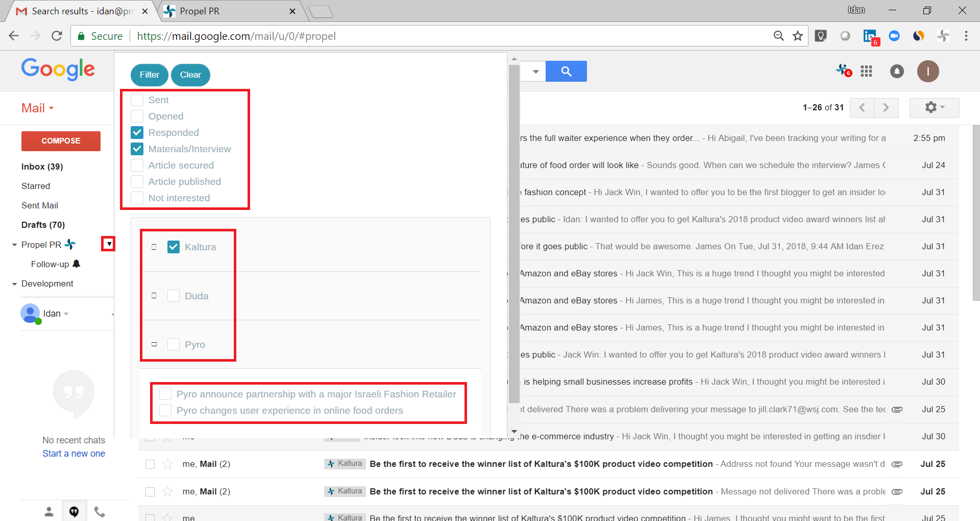This screenshot has height=521, width=980.
Task: Reload the page
Action: (57, 36)
